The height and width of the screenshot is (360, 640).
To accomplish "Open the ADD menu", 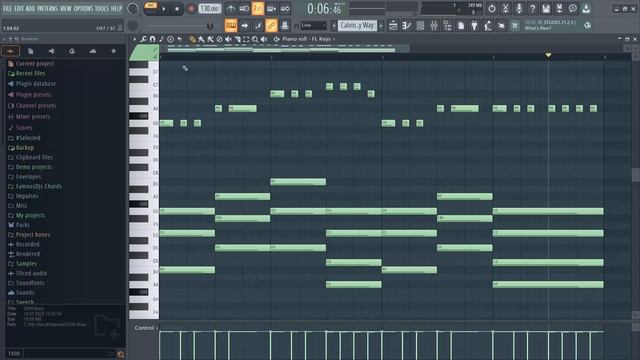I will coord(30,8).
